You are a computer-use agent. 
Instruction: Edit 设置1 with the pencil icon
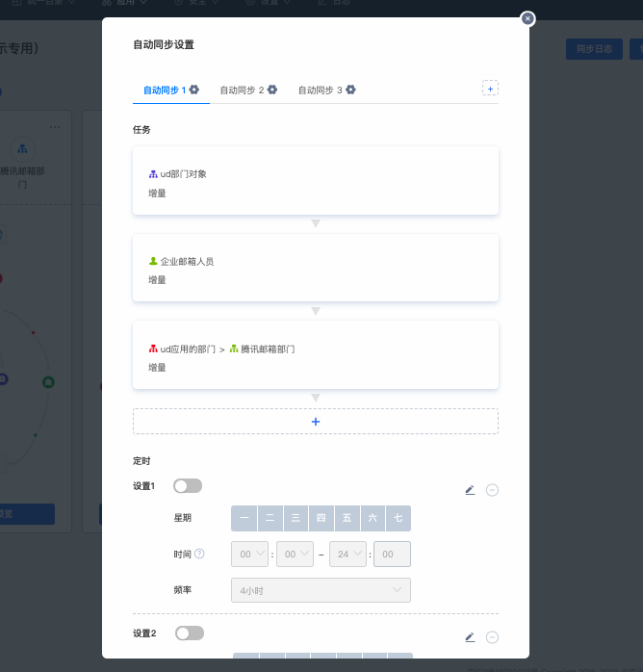click(470, 490)
